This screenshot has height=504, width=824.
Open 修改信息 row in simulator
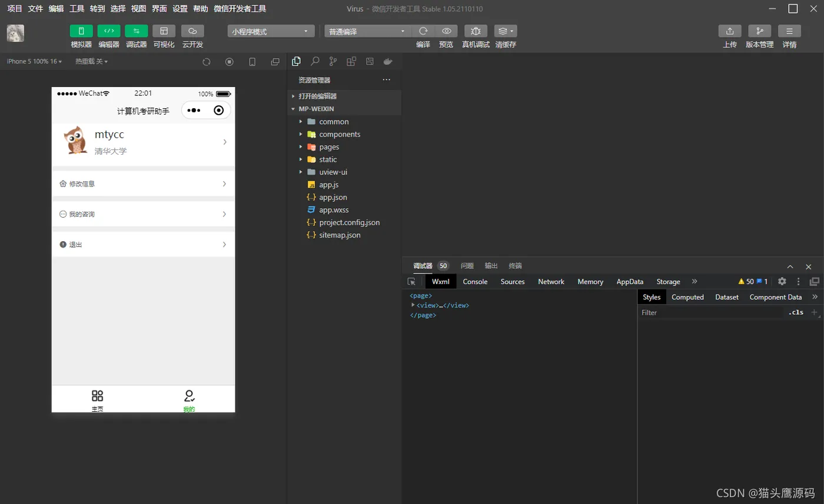point(143,183)
